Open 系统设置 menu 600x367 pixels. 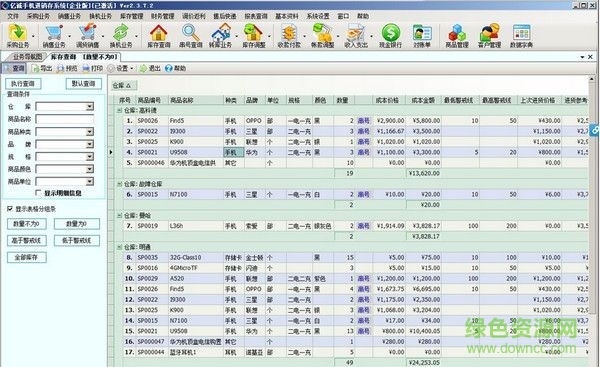pos(318,16)
